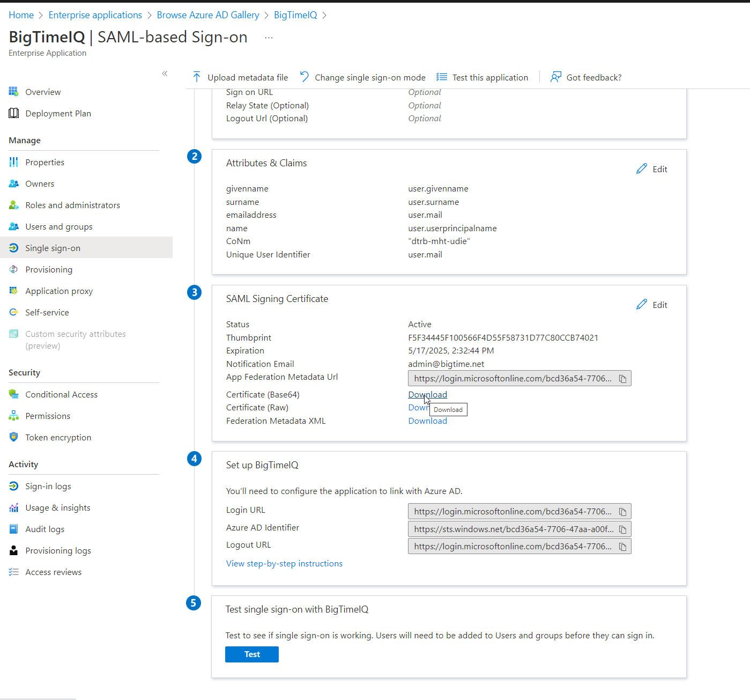750x700 pixels.
Task: Select Single sign-on menu item
Action: point(86,247)
